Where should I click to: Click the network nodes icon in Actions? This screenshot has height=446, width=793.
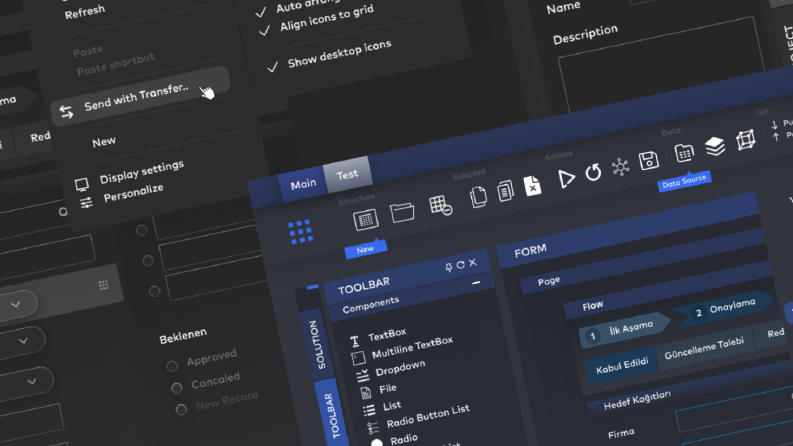coord(620,167)
